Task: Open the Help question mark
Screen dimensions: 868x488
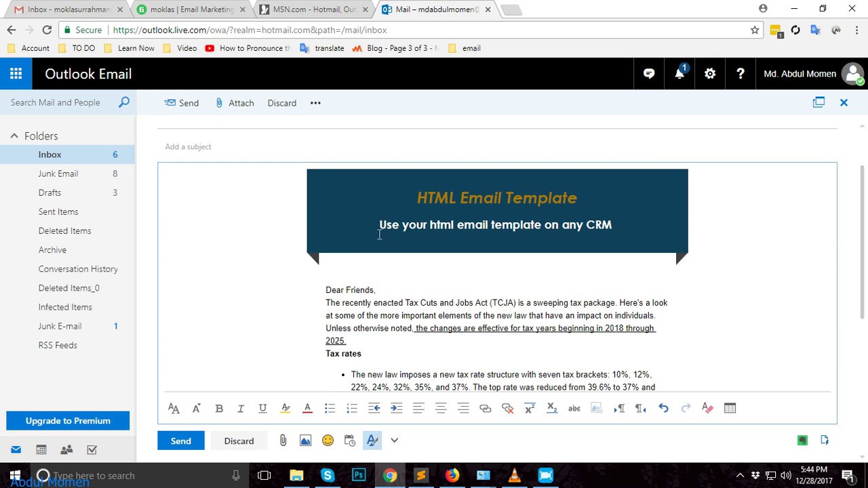Action: pyautogui.click(x=741, y=74)
